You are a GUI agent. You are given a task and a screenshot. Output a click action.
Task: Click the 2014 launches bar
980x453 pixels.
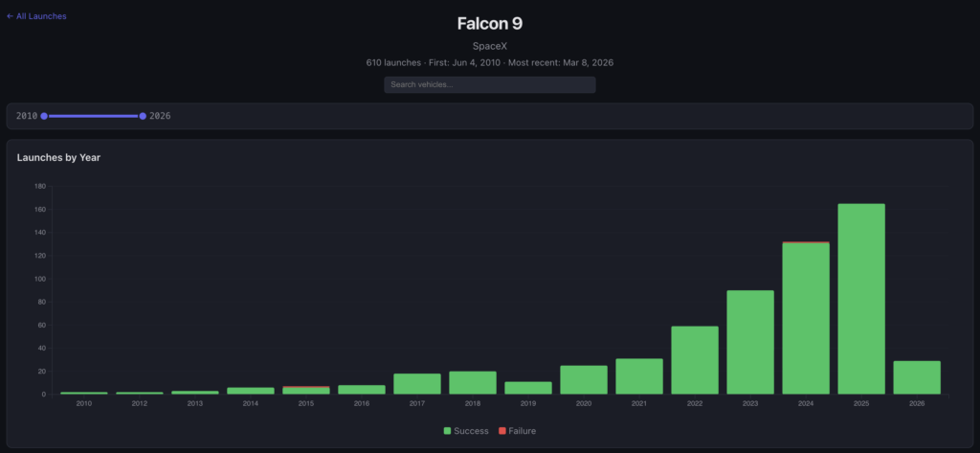251,391
